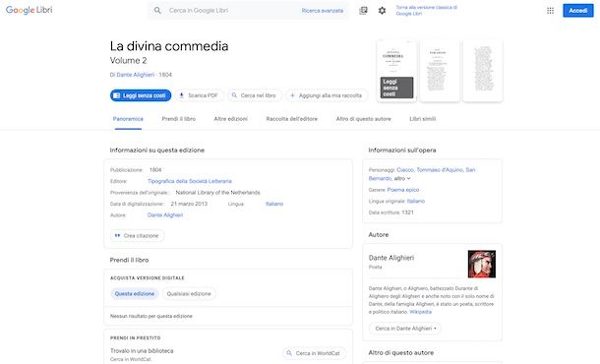Open Dante Alighieri in Autore row
Screen dimensions: 600x364
165,215
